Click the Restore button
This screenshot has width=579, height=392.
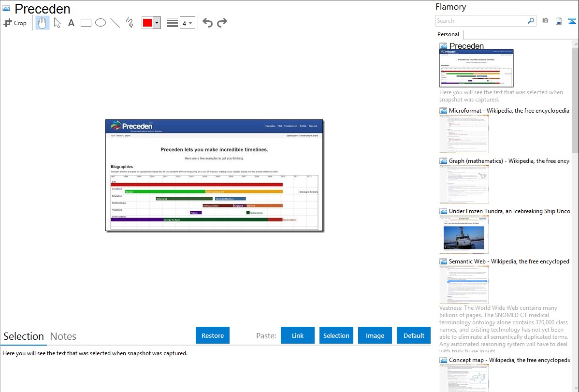(x=213, y=335)
